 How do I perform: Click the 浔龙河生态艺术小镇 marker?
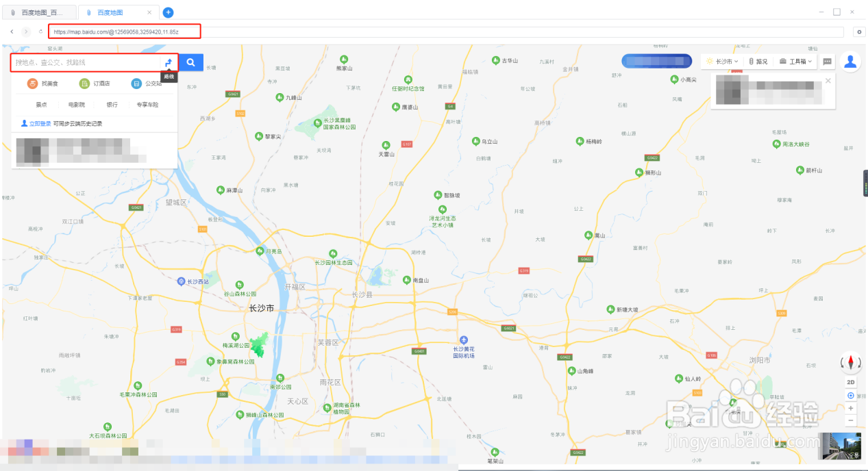(x=443, y=209)
